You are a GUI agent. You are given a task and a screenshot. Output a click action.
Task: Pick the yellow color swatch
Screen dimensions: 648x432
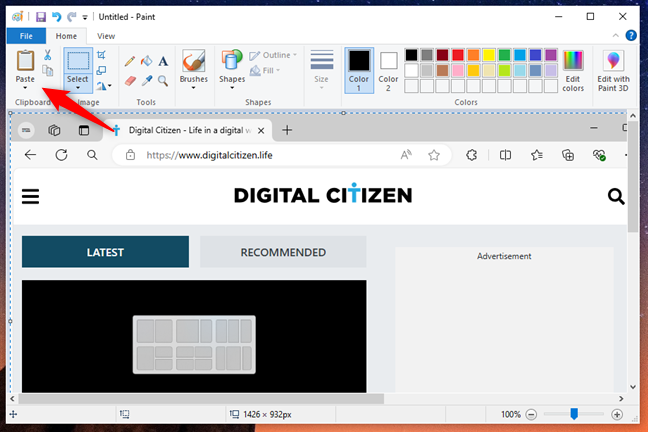pos(489,55)
